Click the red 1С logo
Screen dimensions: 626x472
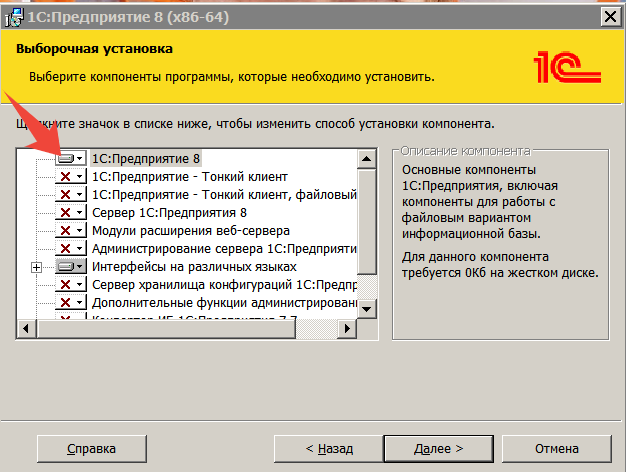567,67
